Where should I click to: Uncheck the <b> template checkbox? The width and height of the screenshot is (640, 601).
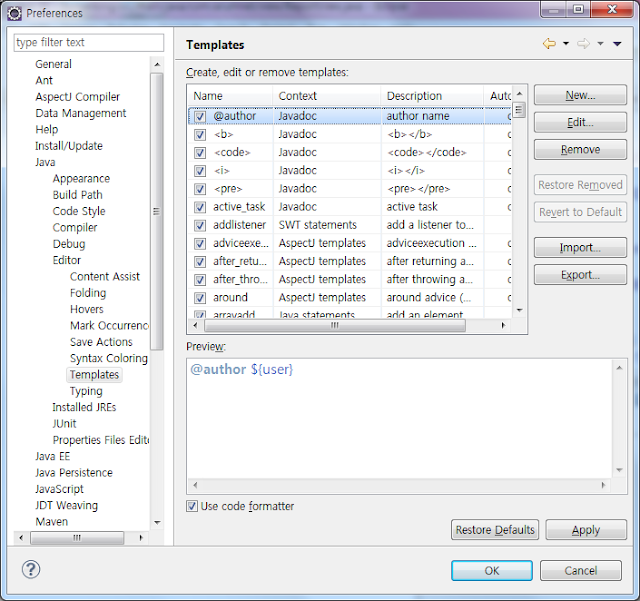click(x=200, y=134)
